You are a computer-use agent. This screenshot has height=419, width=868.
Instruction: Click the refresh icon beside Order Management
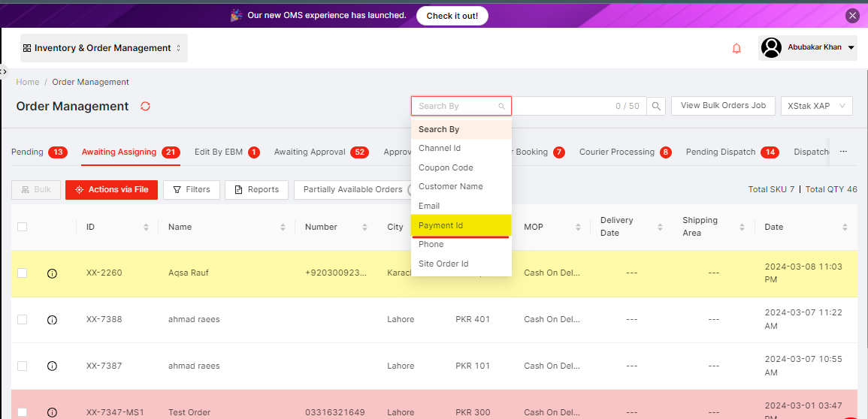click(146, 107)
